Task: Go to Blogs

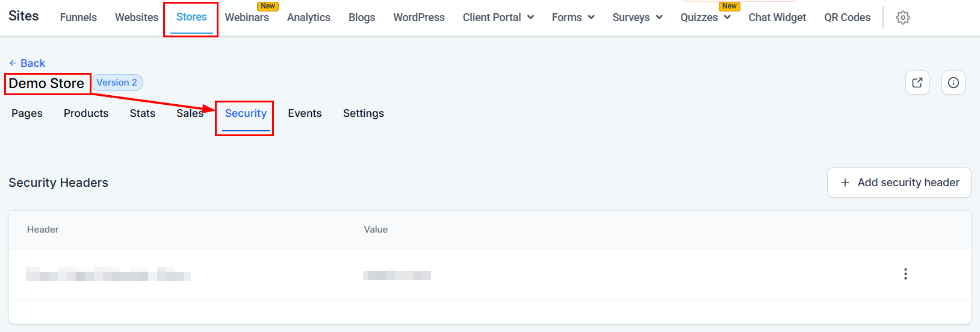Action: (362, 17)
